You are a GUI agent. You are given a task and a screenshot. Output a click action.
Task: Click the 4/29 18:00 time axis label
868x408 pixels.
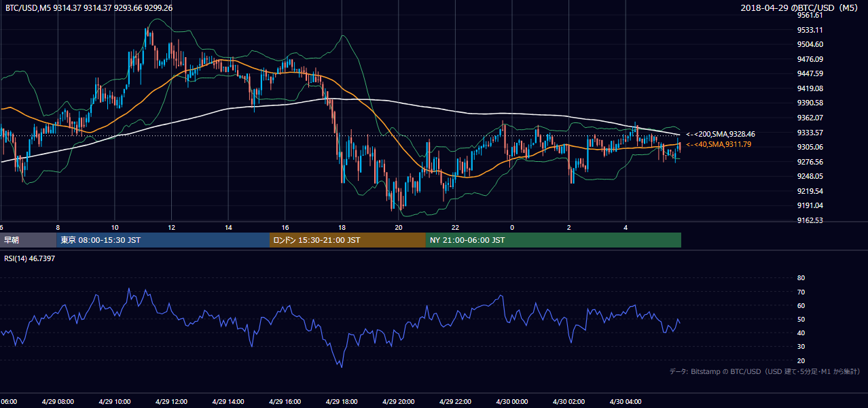click(x=342, y=401)
